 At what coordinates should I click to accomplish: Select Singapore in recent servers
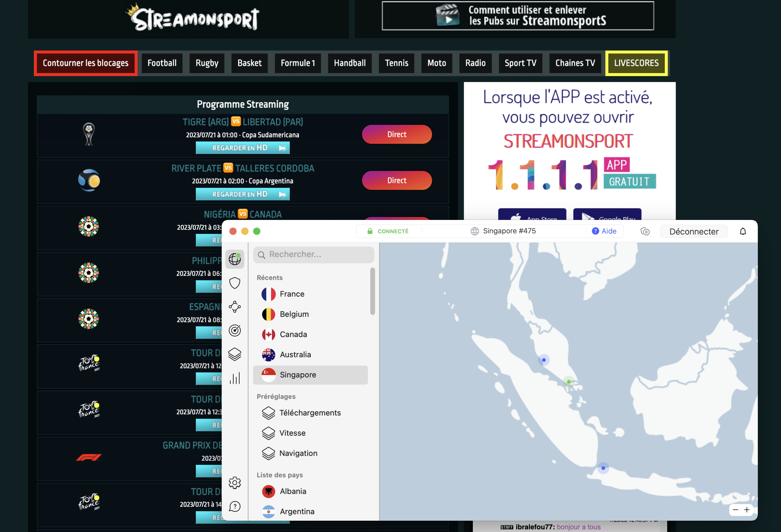(310, 375)
